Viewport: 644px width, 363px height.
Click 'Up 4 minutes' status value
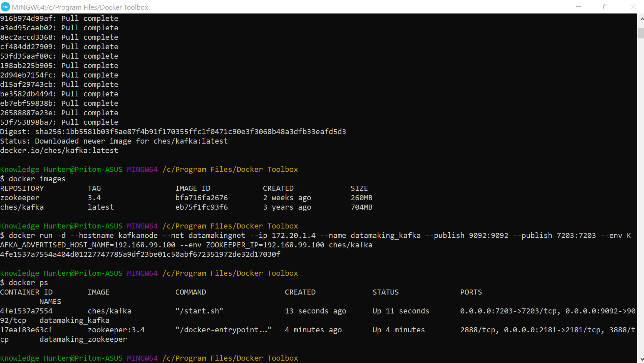tap(399, 330)
